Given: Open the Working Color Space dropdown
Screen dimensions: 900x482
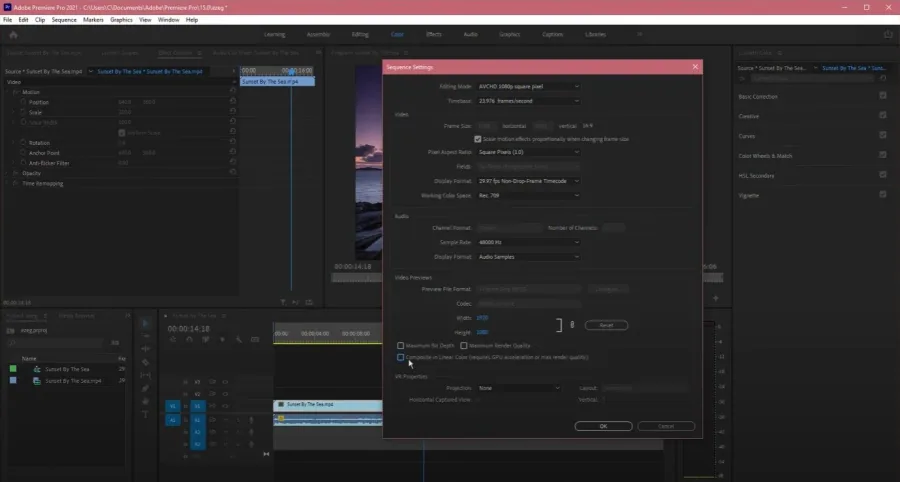Looking at the screenshot, I should tap(528, 195).
